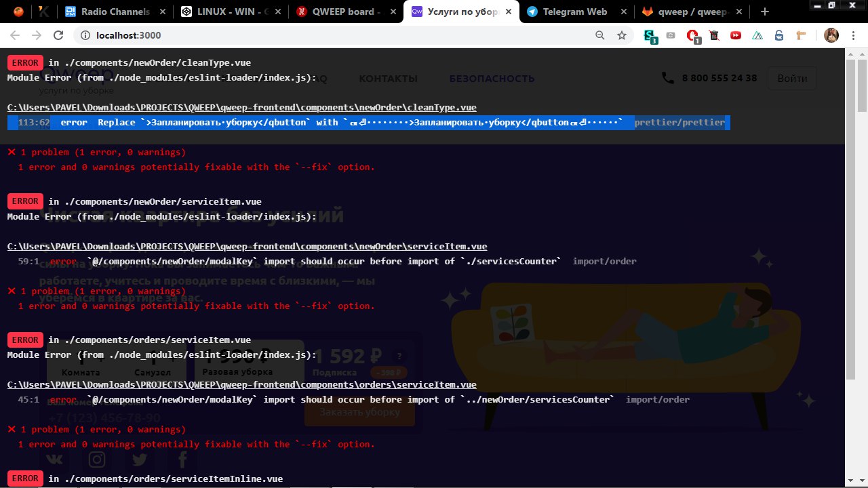
Task: Click the crossed-out trash bin extension
Action: (x=714, y=35)
